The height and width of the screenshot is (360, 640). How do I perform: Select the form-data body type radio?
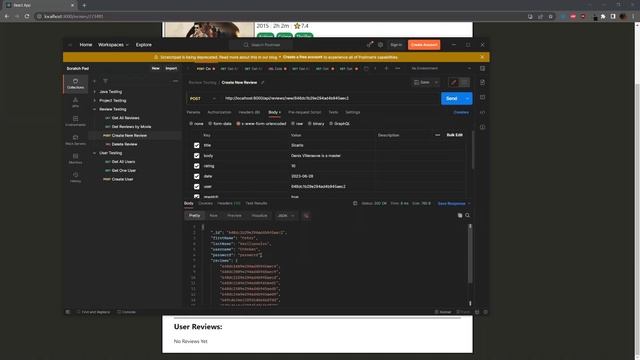[x=210, y=123]
